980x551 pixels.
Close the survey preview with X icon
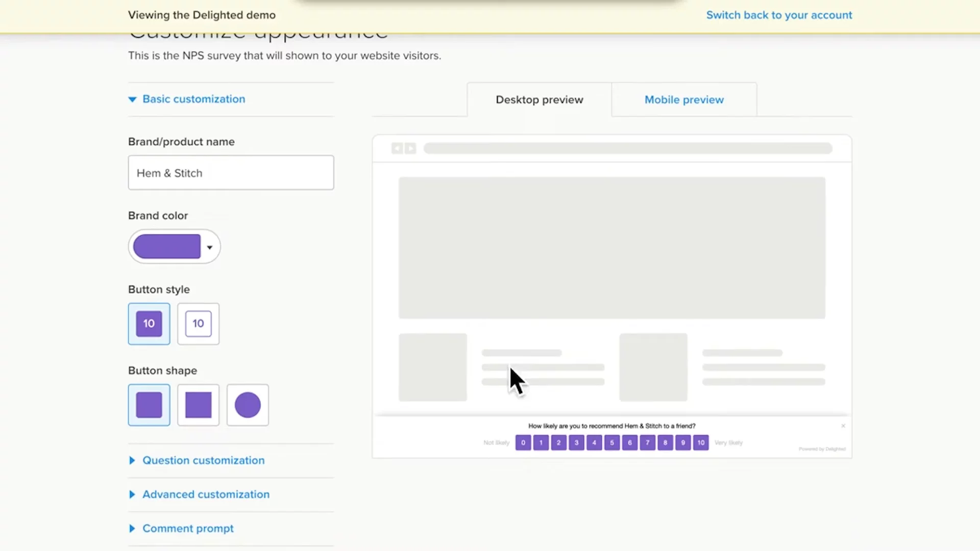click(843, 426)
